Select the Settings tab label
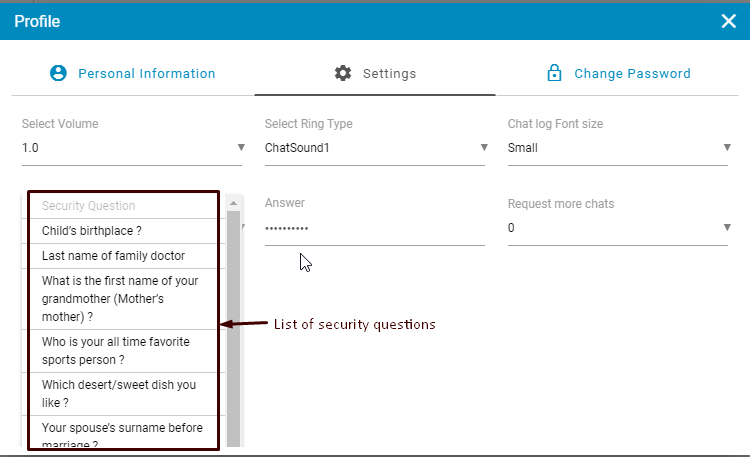The image size is (750, 457). (x=389, y=73)
